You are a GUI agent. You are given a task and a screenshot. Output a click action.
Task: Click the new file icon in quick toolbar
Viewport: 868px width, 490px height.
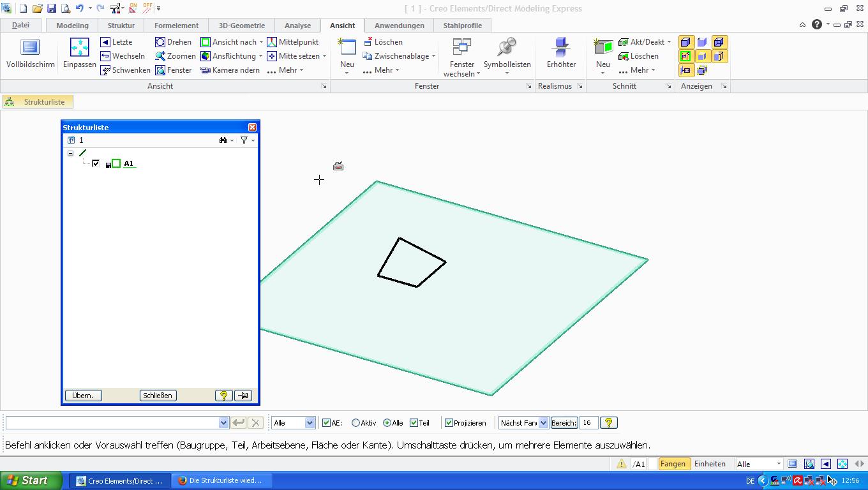(23, 8)
